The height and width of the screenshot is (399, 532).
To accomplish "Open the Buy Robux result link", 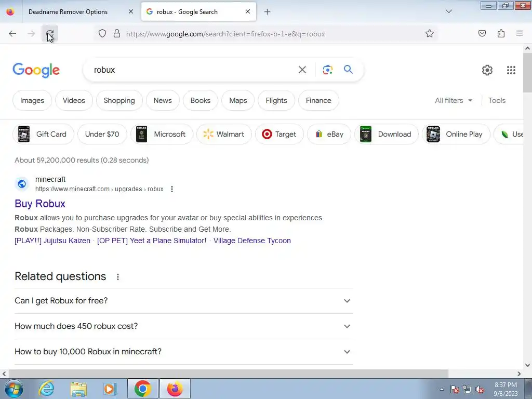I will tap(40, 204).
